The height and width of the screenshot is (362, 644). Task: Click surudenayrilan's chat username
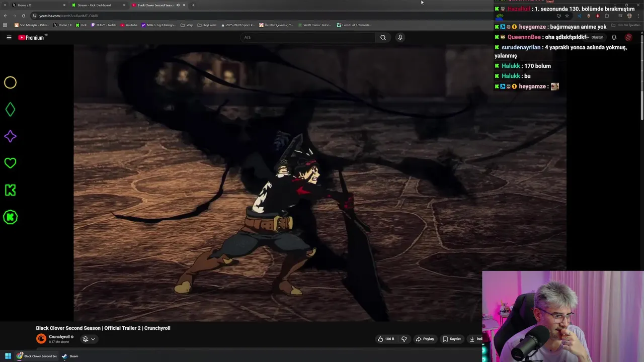coord(521,47)
